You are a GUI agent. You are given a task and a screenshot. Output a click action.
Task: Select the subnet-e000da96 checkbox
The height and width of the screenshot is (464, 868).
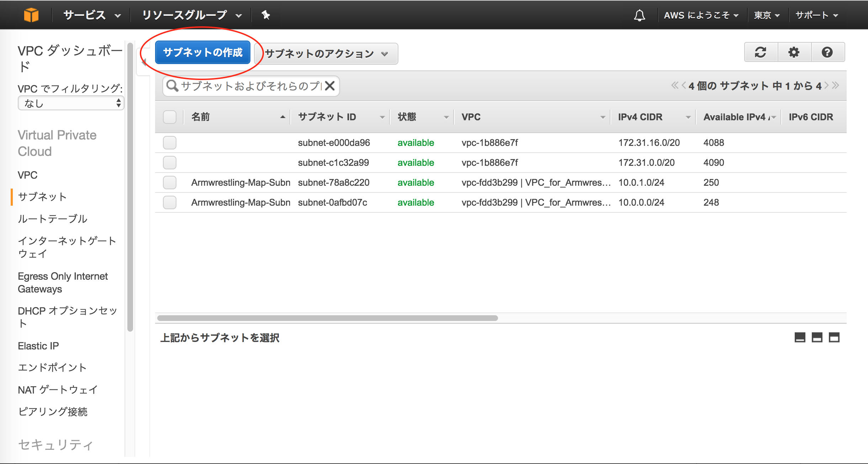(x=170, y=142)
